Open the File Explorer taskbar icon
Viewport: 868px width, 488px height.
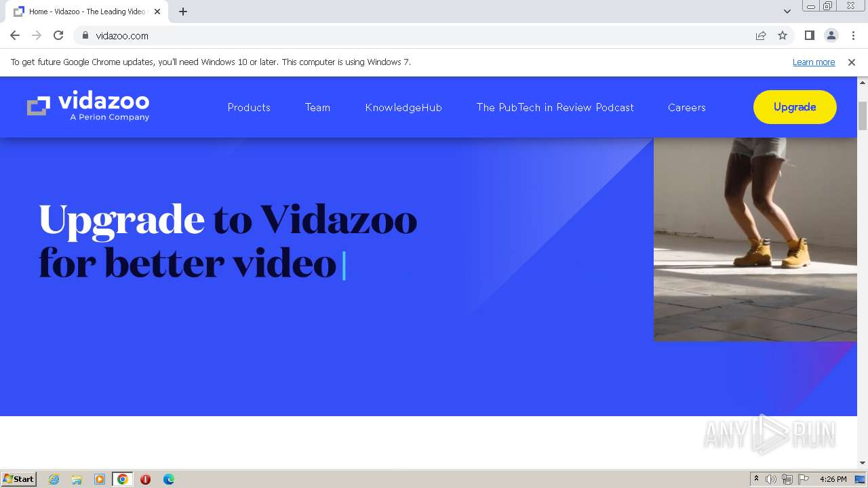[77, 479]
